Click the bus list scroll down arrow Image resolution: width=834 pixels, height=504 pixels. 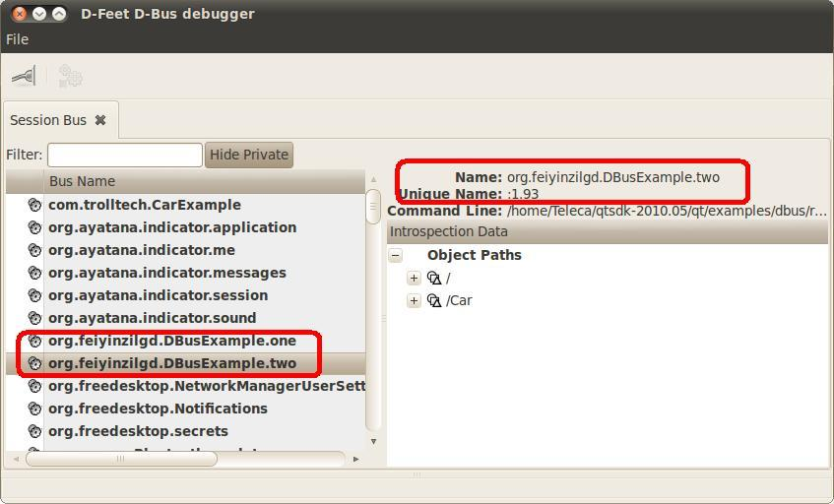pos(373,441)
